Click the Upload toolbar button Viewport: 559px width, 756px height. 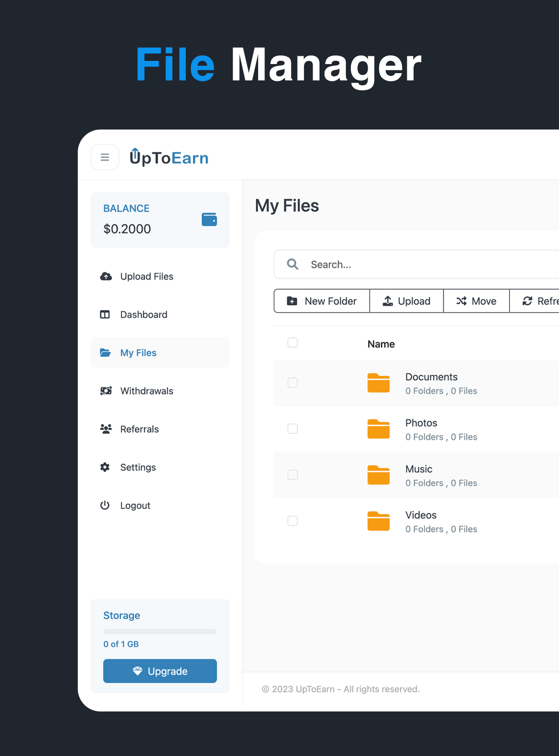407,301
